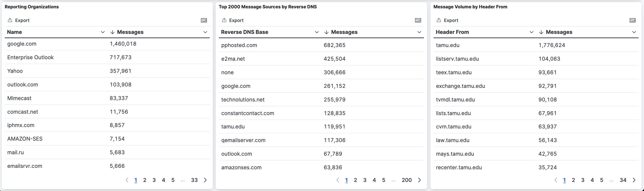Select page 3 in Reporting Organizations pagination
Viewport: 644px width, 191px height.
tap(154, 180)
